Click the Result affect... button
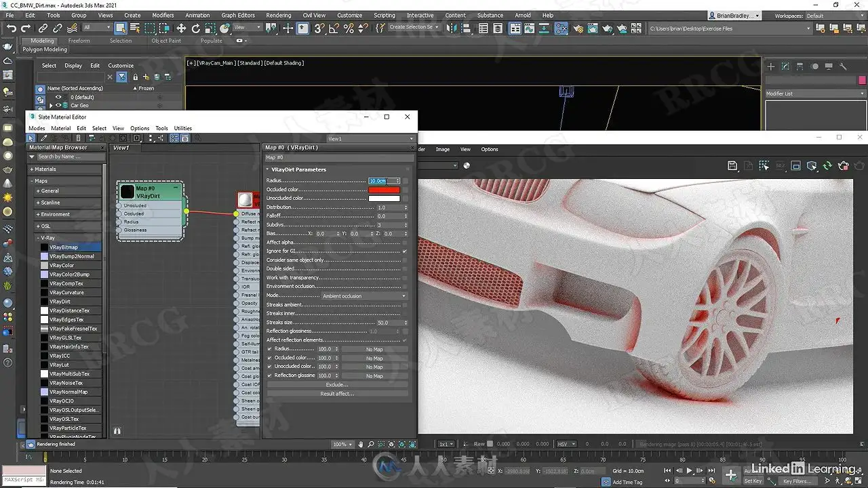Viewport: 868px width, 488px height. (x=337, y=394)
